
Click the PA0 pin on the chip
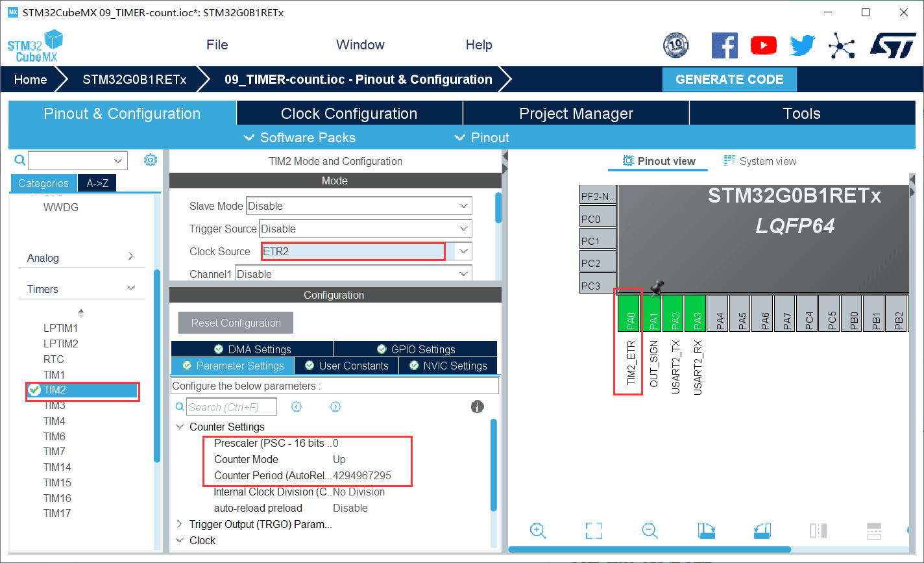point(629,314)
